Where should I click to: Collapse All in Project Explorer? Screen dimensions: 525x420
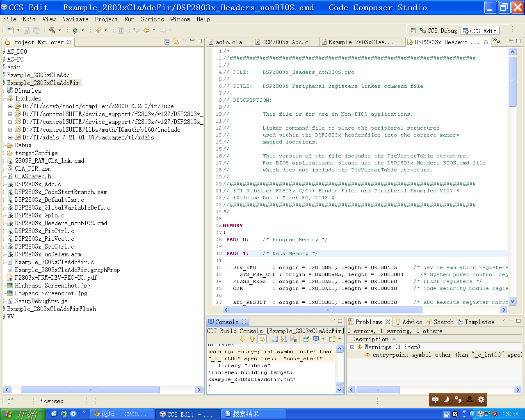tap(167, 42)
